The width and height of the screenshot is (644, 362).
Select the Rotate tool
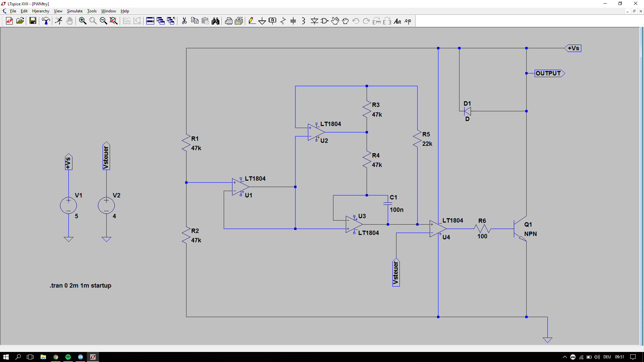[x=377, y=21]
